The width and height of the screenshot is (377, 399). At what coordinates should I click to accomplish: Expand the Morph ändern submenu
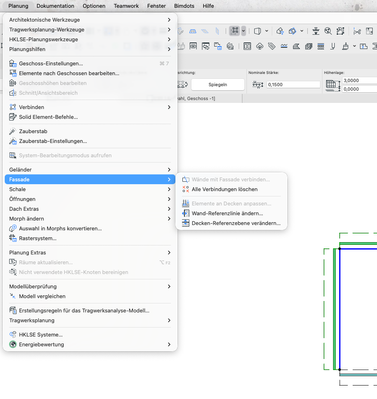click(x=90, y=219)
